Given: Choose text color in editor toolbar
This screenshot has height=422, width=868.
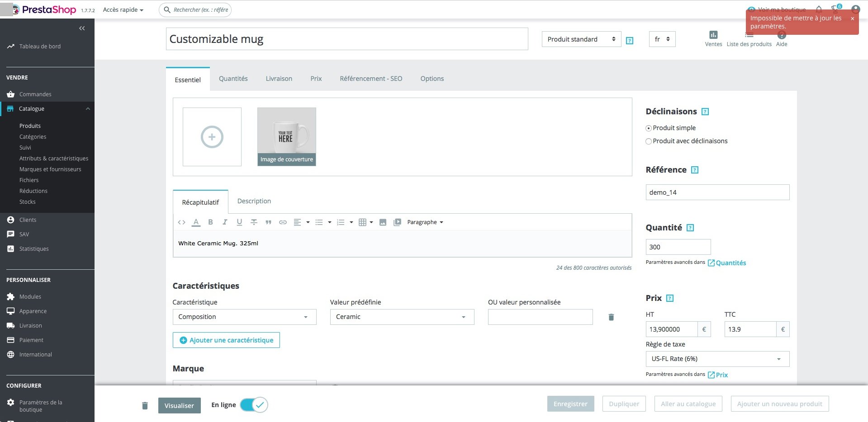Looking at the screenshot, I should tap(196, 222).
